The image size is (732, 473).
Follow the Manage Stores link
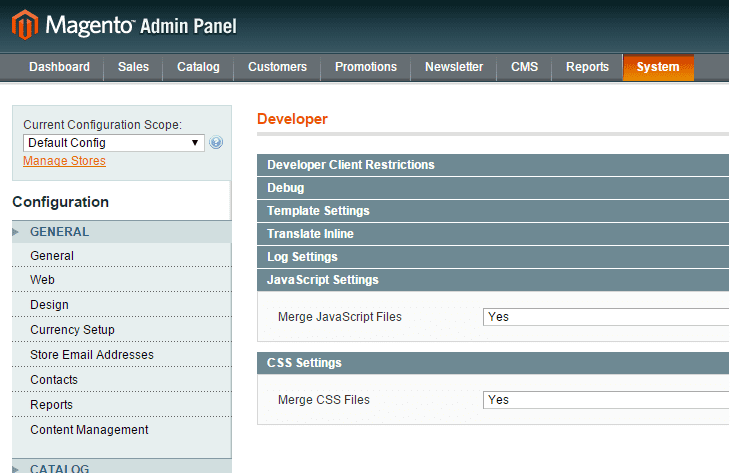(64, 161)
